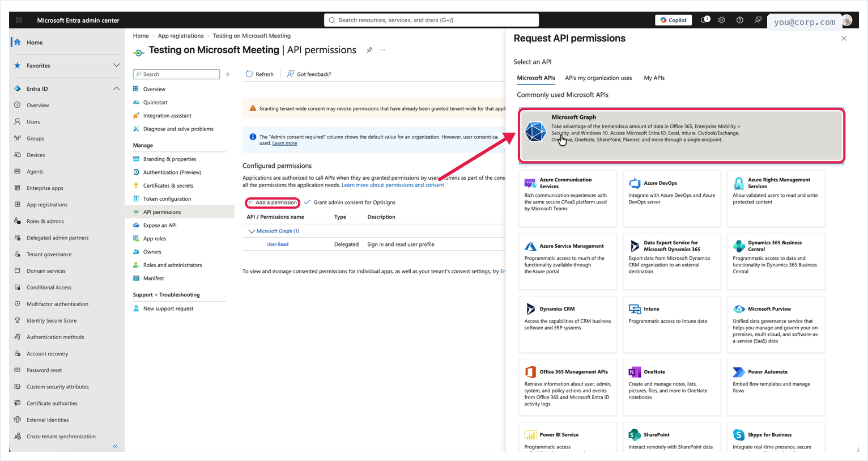Open the feedback icon in top bar
868x461 pixels.
(758, 20)
